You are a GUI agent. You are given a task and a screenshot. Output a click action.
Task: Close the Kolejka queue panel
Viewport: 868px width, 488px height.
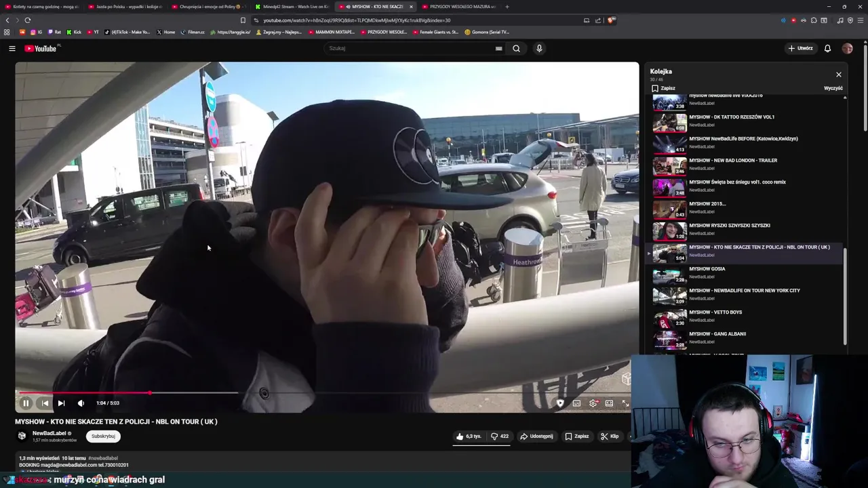(839, 75)
